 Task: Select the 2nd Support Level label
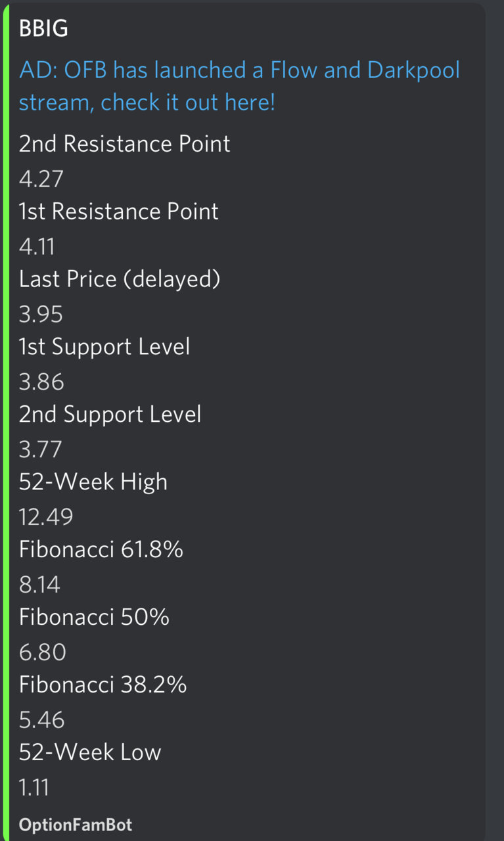coord(110,415)
